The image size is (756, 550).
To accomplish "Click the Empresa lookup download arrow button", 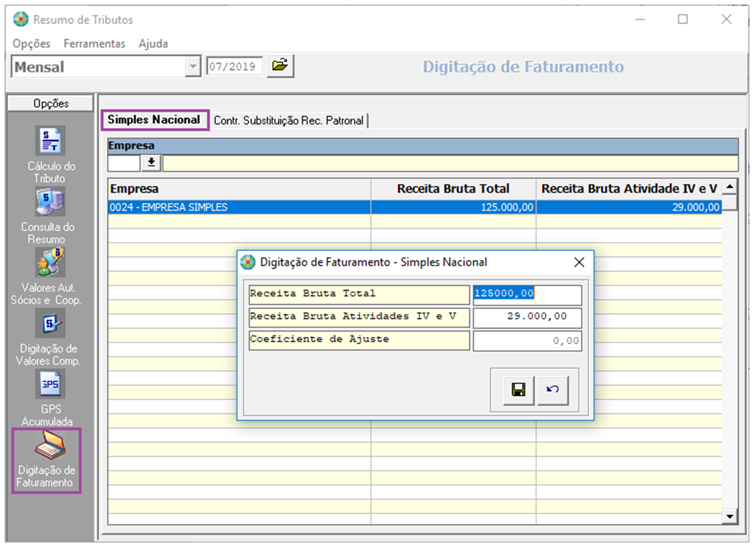I will pos(151,163).
